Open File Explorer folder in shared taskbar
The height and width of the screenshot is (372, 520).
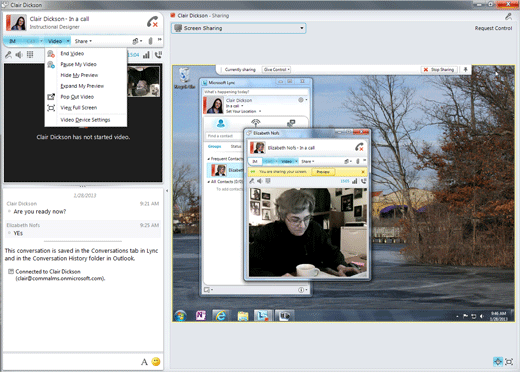point(243,316)
